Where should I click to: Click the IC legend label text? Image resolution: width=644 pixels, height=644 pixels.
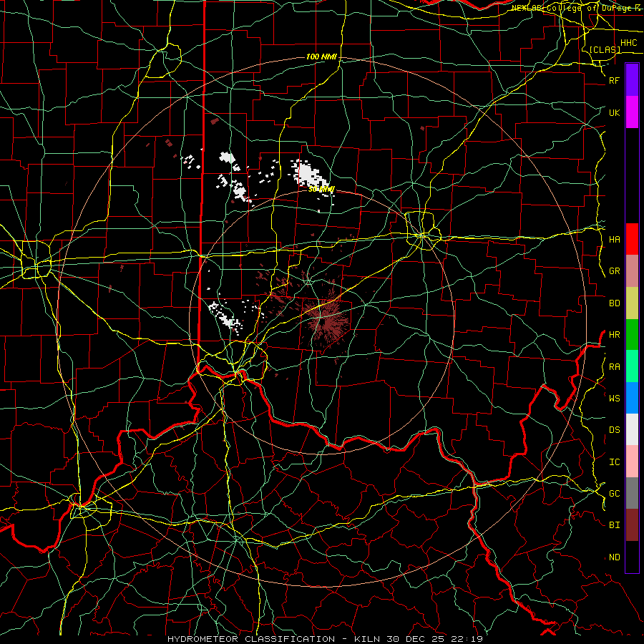click(x=614, y=462)
